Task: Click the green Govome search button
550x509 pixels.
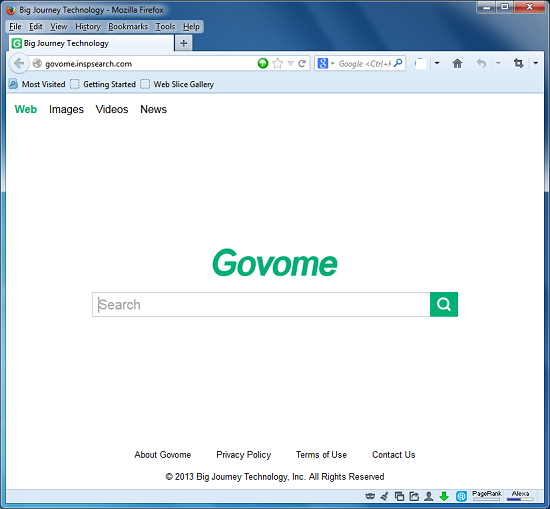Action: [x=444, y=304]
